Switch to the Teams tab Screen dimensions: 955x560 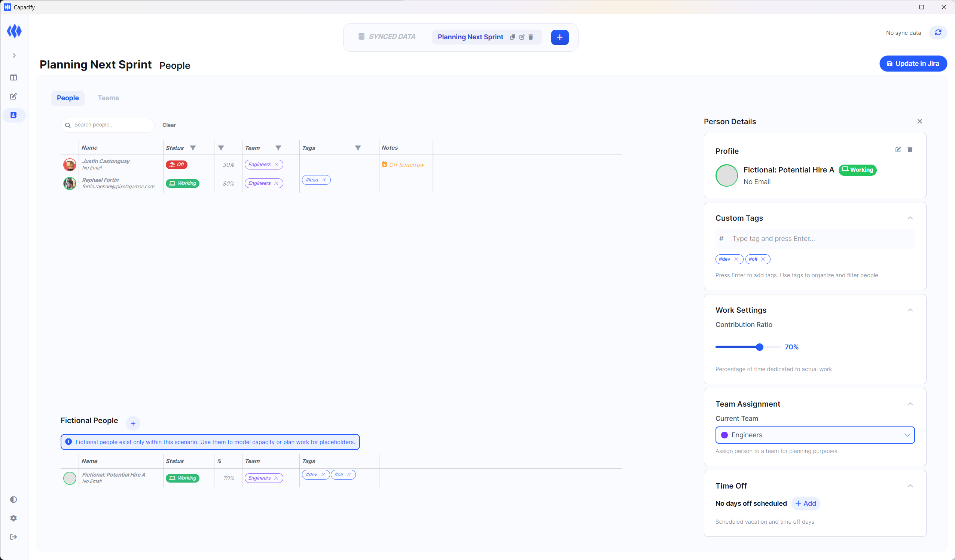108,98
